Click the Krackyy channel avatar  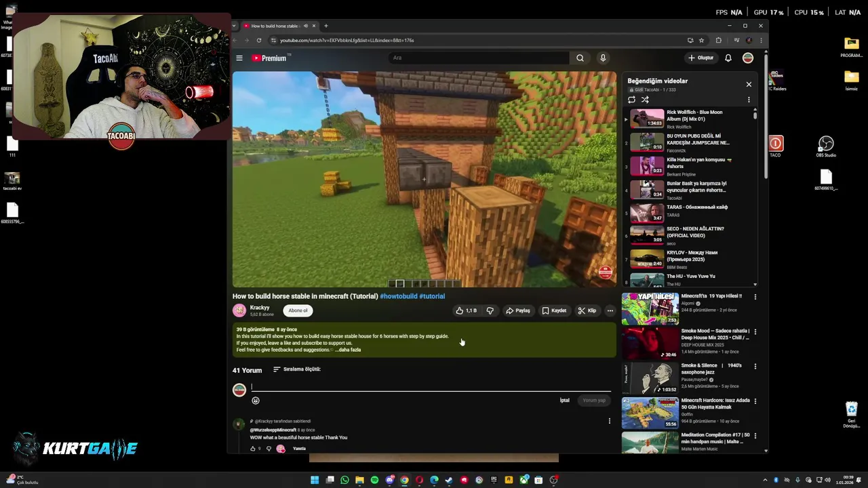click(239, 311)
